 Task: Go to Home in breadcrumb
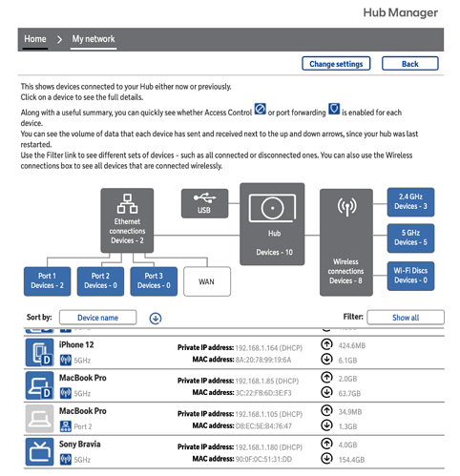coord(35,39)
